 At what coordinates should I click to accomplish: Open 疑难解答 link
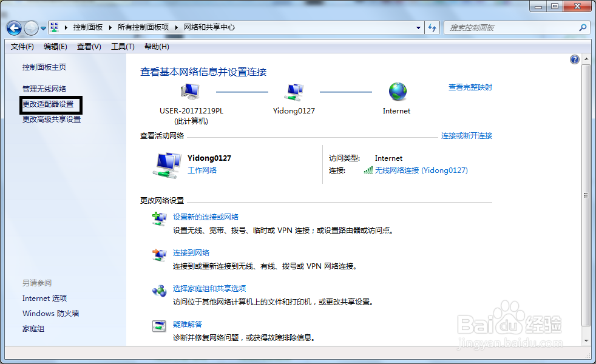pyautogui.click(x=188, y=324)
